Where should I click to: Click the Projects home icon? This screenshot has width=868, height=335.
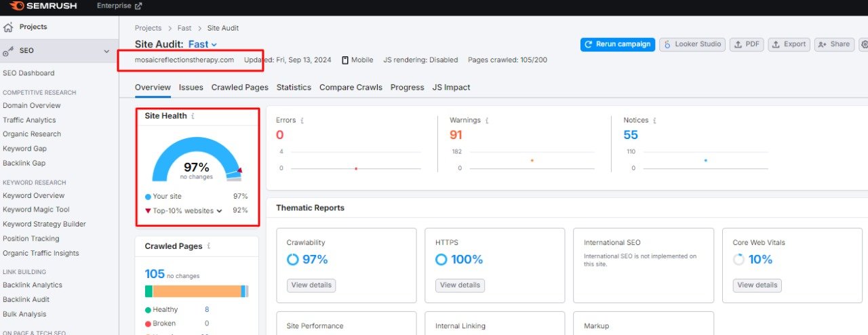(8, 27)
